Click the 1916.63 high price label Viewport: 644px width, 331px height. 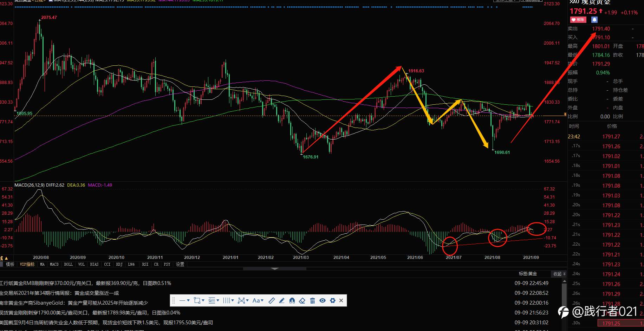click(x=416, y=71)
